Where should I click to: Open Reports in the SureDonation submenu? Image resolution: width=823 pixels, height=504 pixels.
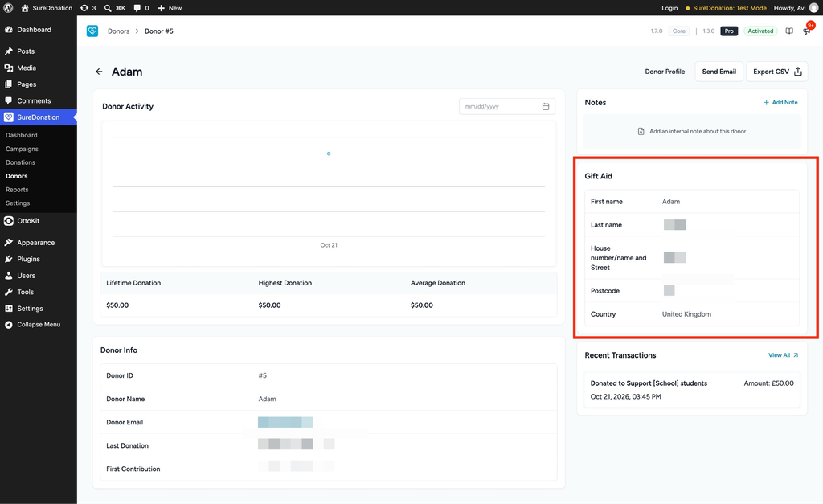pyautogui.click(x=17, y=190)
